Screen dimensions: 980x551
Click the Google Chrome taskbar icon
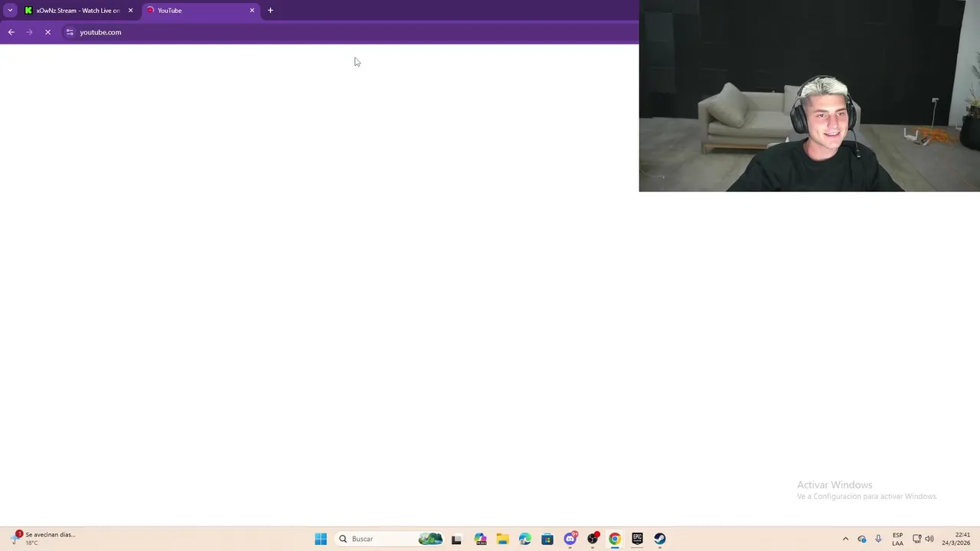point(615,539)
